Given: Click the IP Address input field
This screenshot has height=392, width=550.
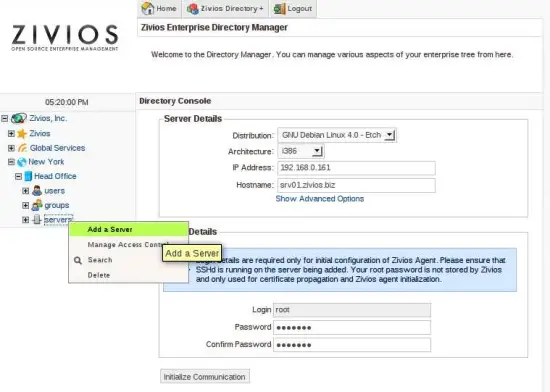Looking at the screenshot, I should pyautogui.click(x=356, y=168).
